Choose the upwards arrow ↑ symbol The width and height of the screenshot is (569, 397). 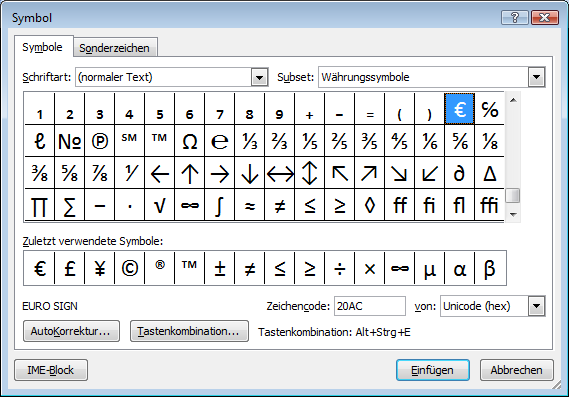[189, 173]
